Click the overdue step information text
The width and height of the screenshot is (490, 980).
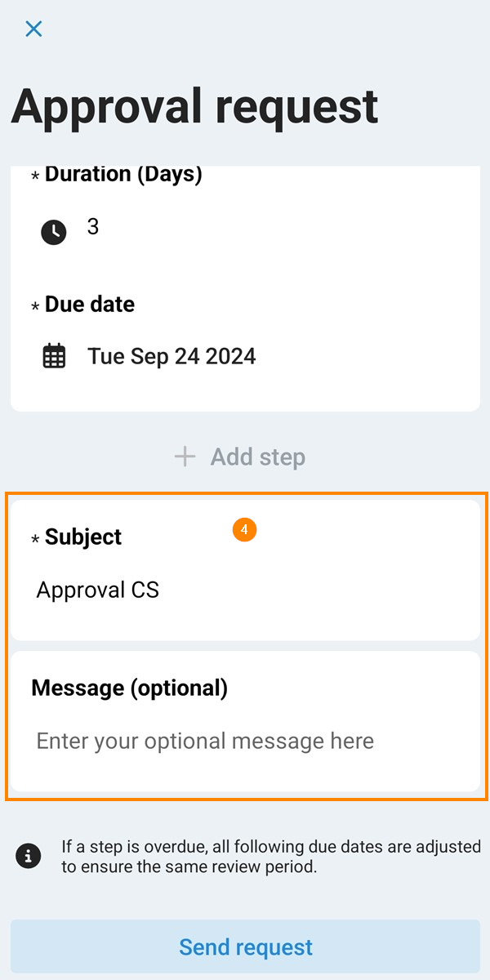click(270, 856)
